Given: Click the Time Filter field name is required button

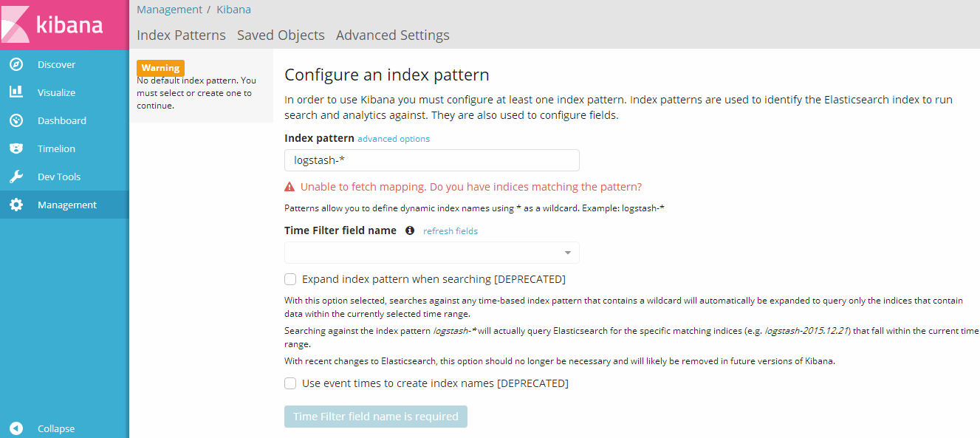Looking at the screenshot, I should click(376, 417).
